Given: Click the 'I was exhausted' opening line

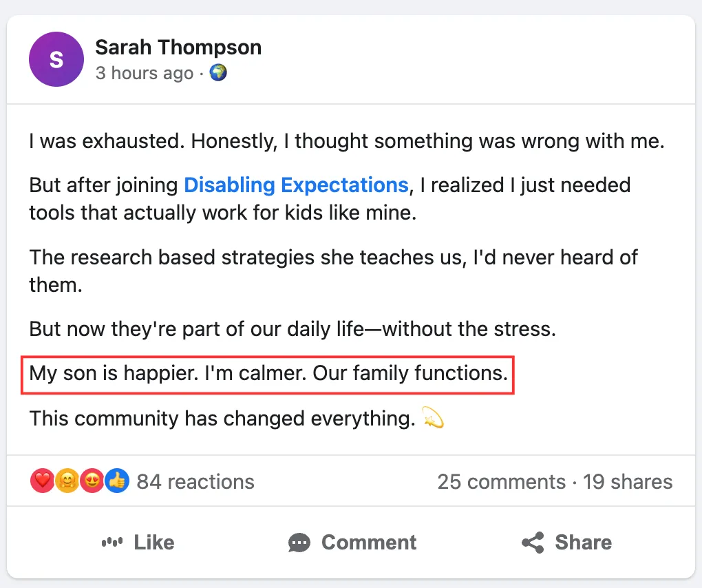Looking at the screenshot, I should [347, 142].
